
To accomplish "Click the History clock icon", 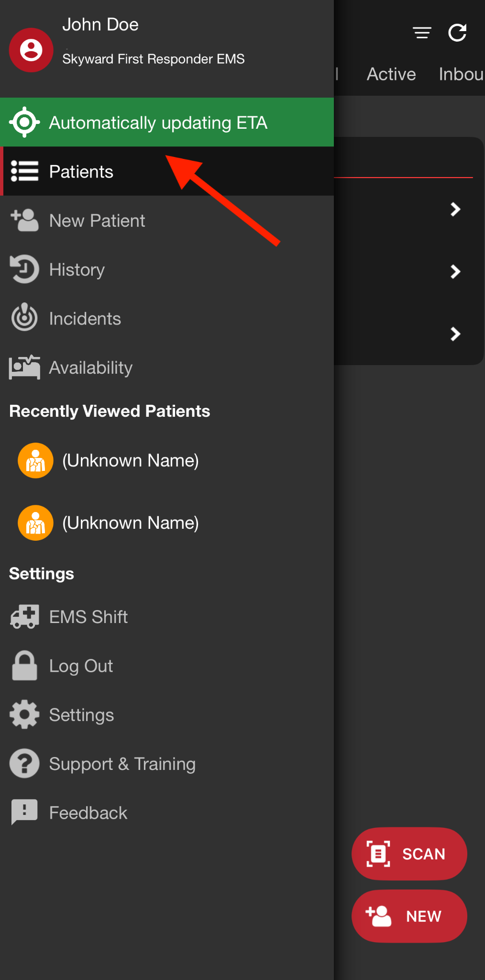I will (24, 269).
